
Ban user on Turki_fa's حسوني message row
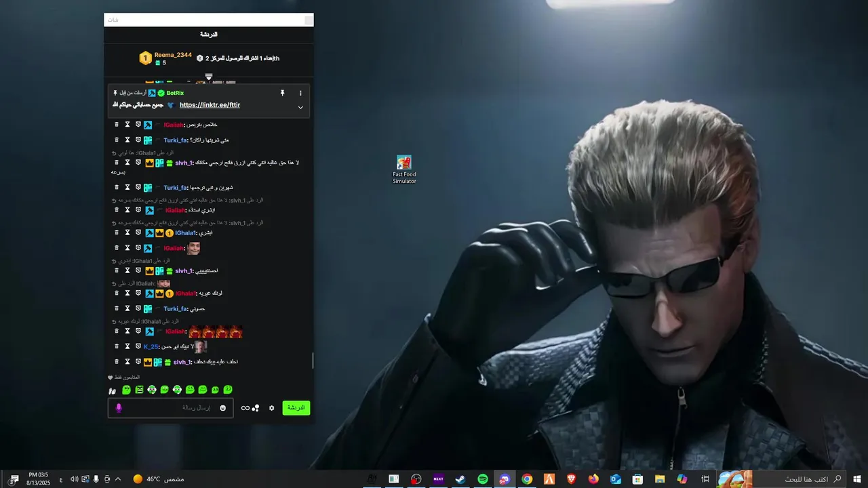click(x=138, y=308)
